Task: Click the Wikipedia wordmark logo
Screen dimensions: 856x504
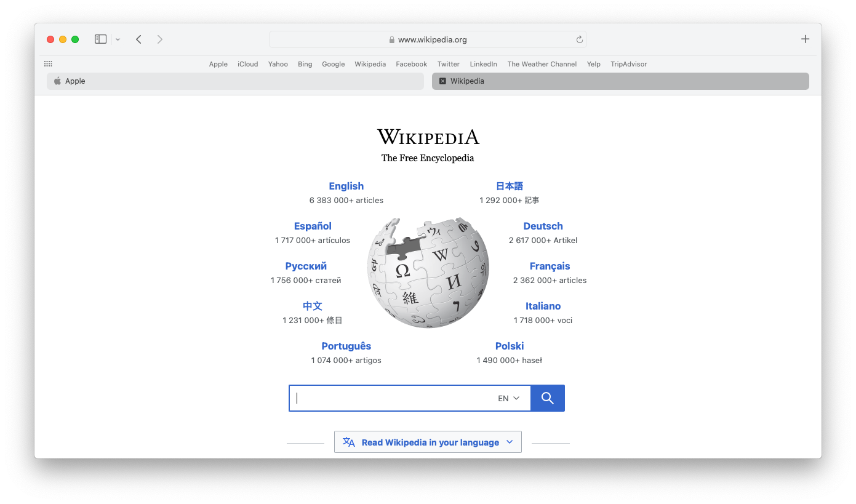Action: 428,137
